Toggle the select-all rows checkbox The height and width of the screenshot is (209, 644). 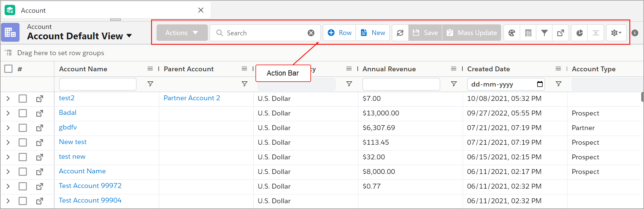pos(9,69)
